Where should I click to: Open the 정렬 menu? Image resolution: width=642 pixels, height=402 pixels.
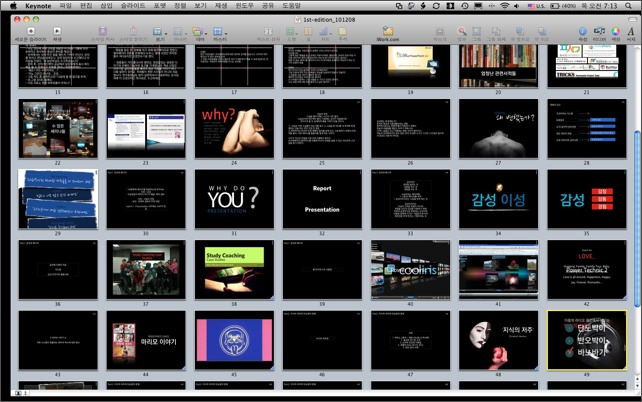(x=180, y=6)
